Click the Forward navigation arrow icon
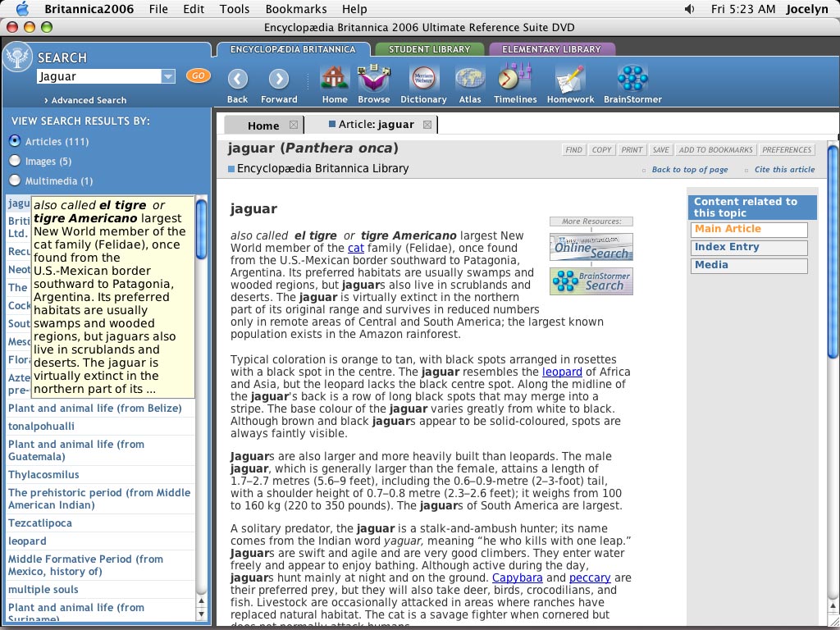 coord(279,79)
